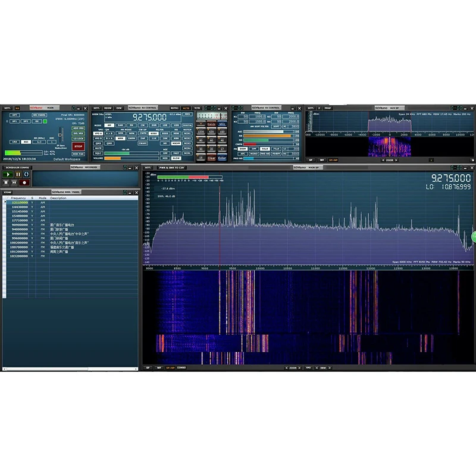
Task: Toggle MUTE in RX Control
Action: (x=98, y=148)
